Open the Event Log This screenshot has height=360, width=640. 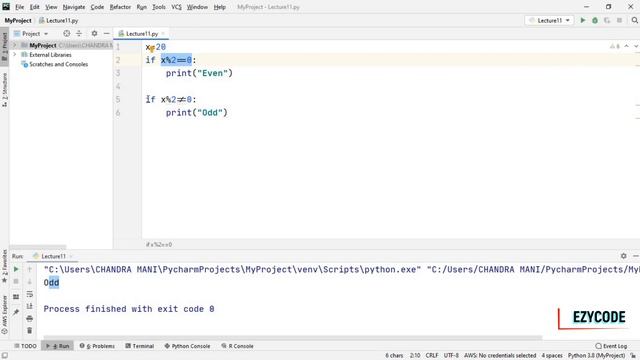click(x=611, y=346)
